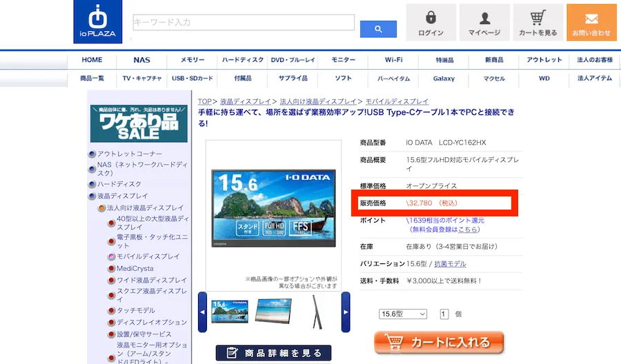Open the WD menu item
The height and width of the screenshot is (364, 621).
[544, 79]
